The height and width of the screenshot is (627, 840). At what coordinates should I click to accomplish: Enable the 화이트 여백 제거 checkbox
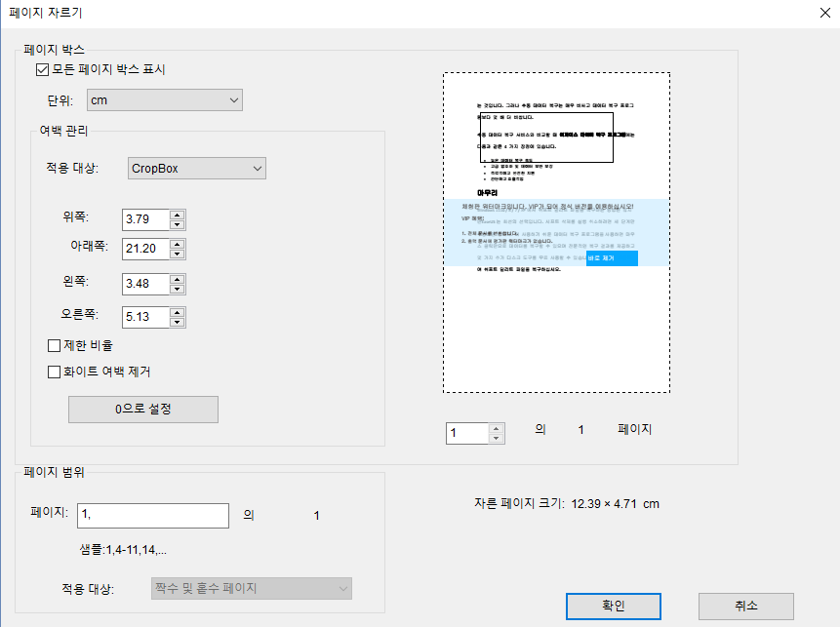click(55, 372)
